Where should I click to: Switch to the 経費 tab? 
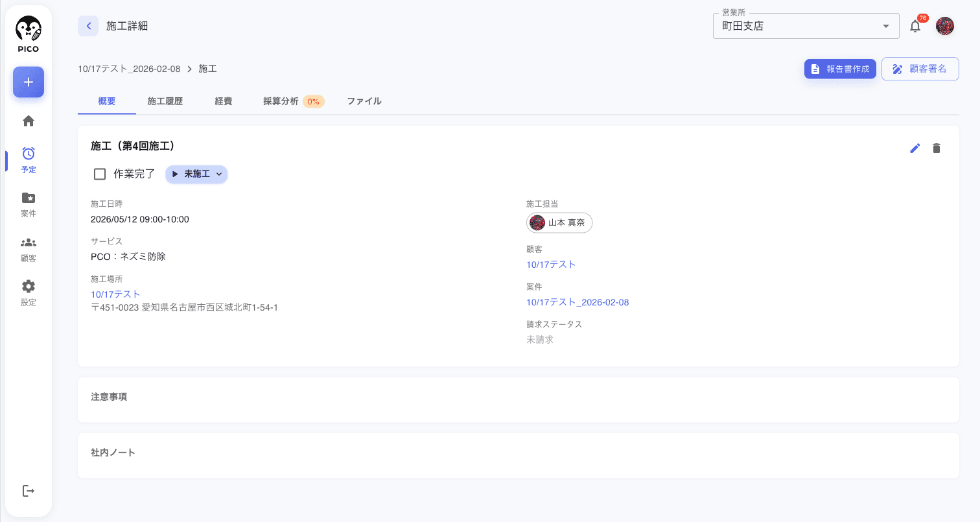[x=224, y=101]
